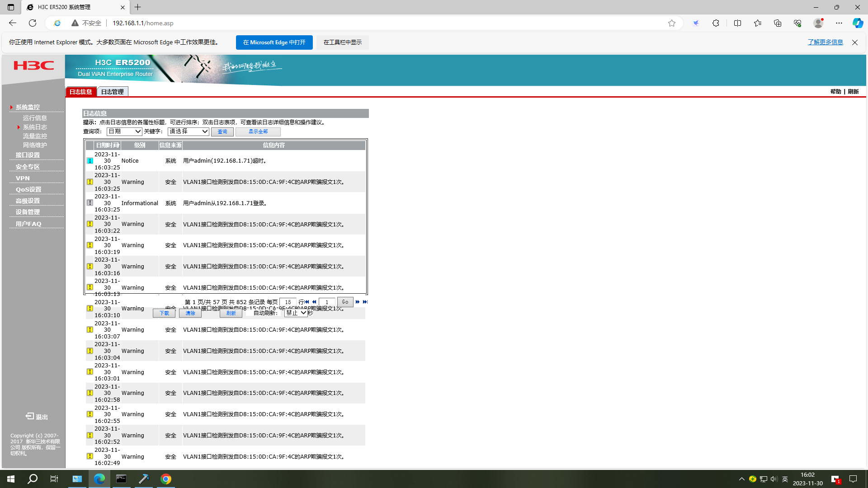Open Chrome from the Windows taskbar

(x=166, y=479)
